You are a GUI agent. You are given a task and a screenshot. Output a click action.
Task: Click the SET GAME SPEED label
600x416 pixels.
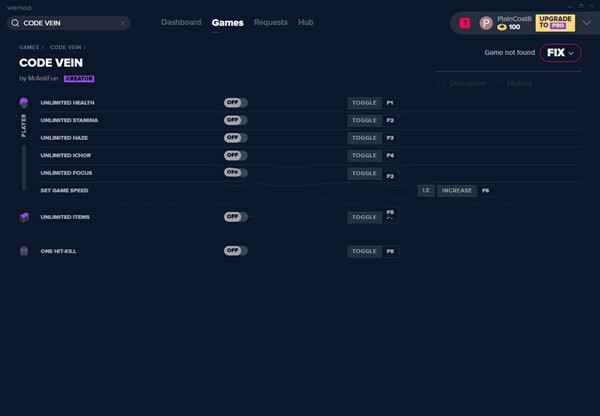[64, 191]
